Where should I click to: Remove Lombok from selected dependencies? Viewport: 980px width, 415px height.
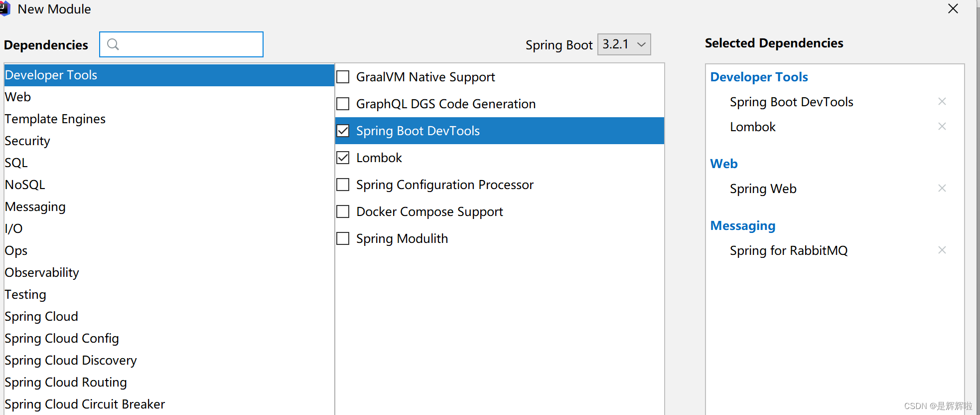942,126
